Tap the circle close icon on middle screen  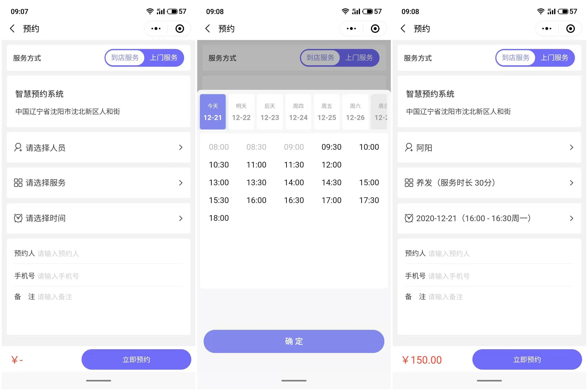coord(375,29)
